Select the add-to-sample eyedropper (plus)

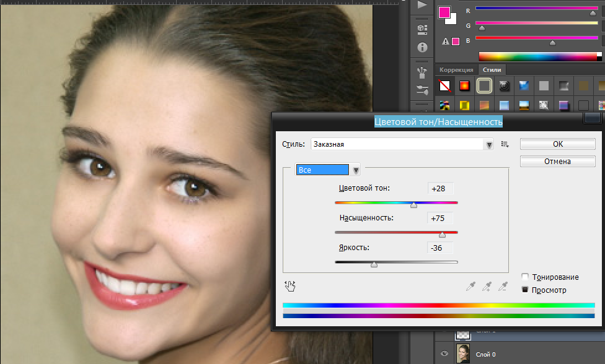point(487,285)
